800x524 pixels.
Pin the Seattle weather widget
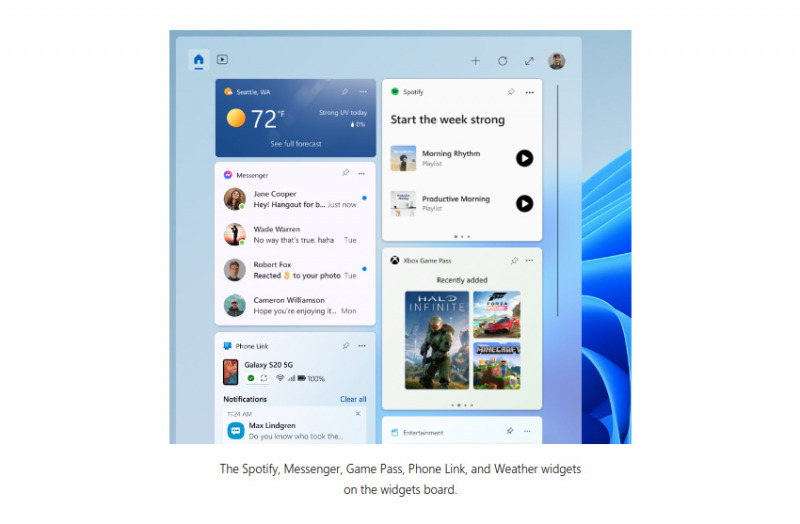[345, 92]
